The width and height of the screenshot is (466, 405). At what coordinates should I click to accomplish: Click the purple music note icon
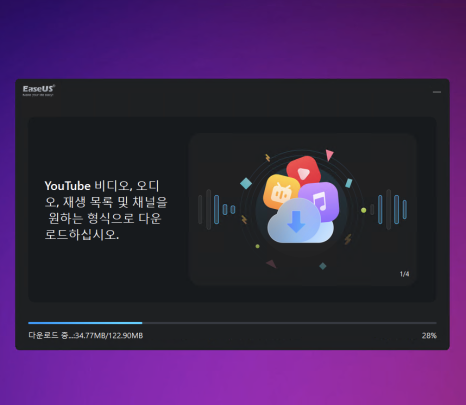320,201
